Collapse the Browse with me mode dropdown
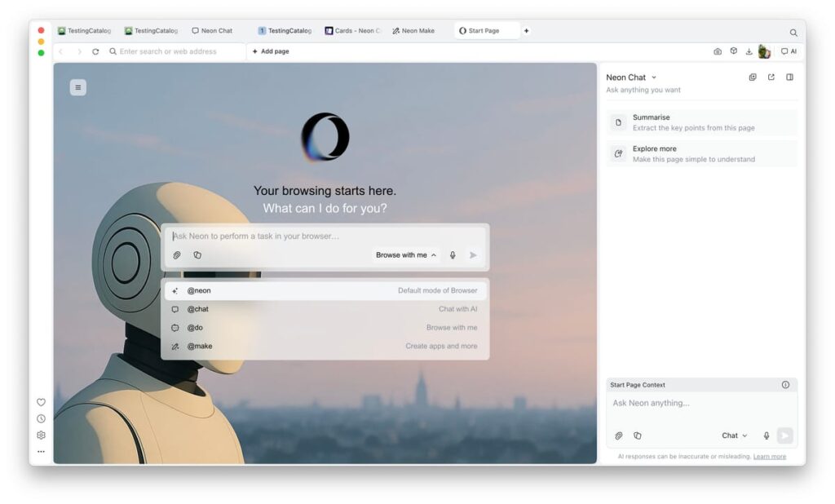This screenshot has width=835, height=504. point(405,255)
